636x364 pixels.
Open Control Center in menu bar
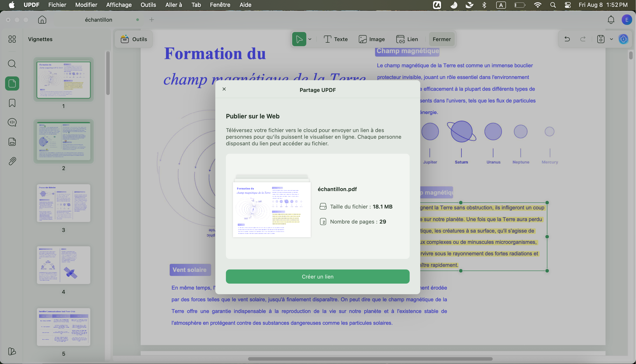(x=568, y=5)
